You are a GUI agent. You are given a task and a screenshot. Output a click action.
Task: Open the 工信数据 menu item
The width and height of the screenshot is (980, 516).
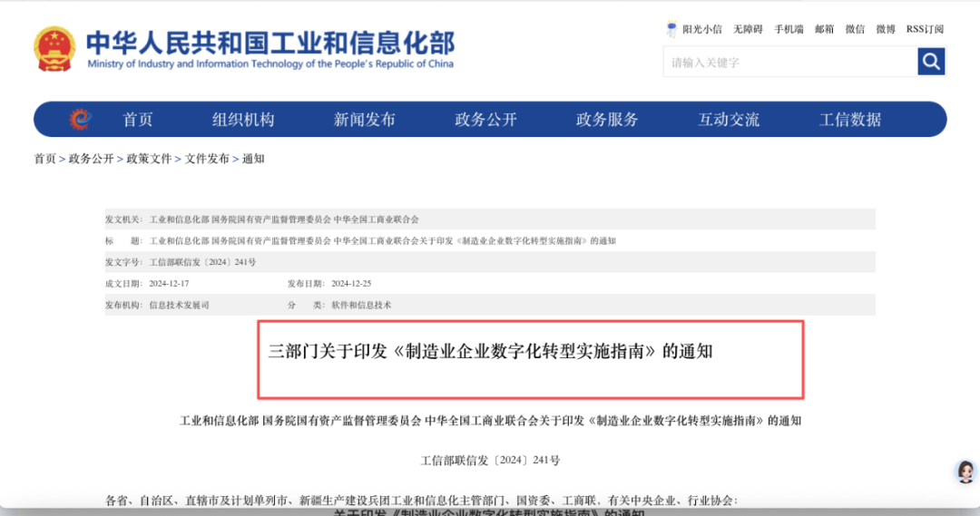pos(850,120)
